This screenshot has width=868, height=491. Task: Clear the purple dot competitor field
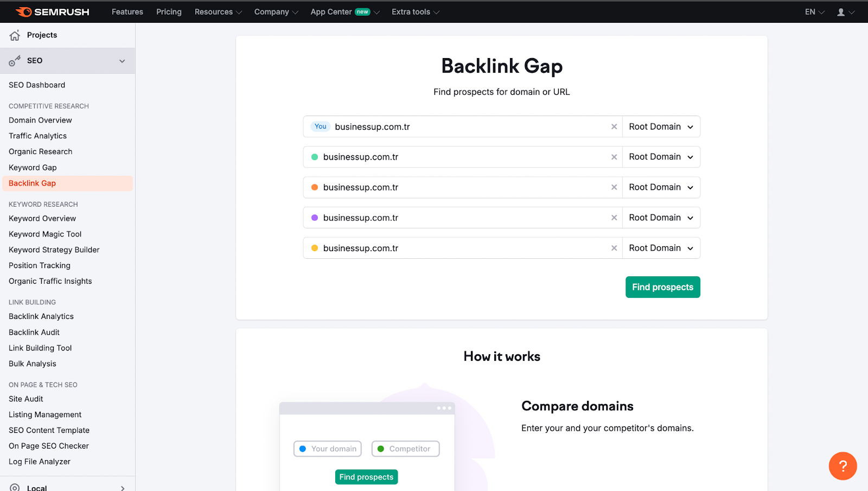pyautogui.click(x=614, y=218)
